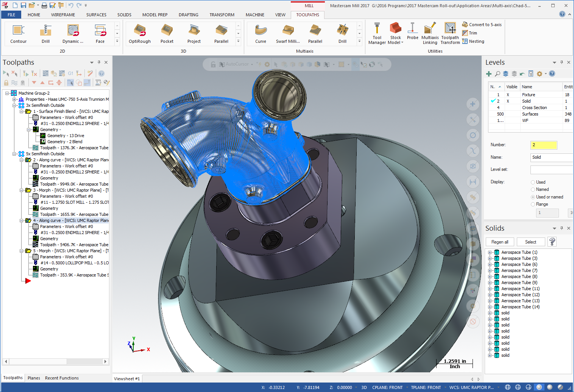Toggle locking on selected operations
This screenshot has height=392, width=574.
[x=6, y=83]
